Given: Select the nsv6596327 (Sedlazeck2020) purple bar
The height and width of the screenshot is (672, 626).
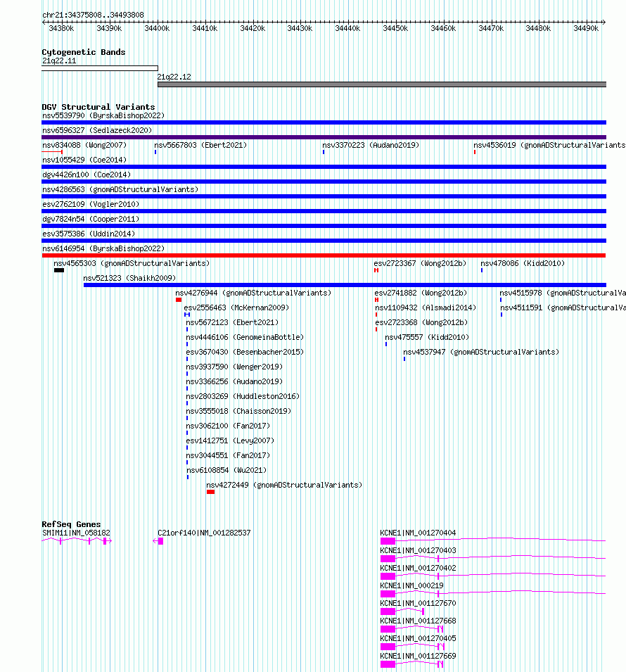Looking at the screenshot, I should tap(324, 137).
